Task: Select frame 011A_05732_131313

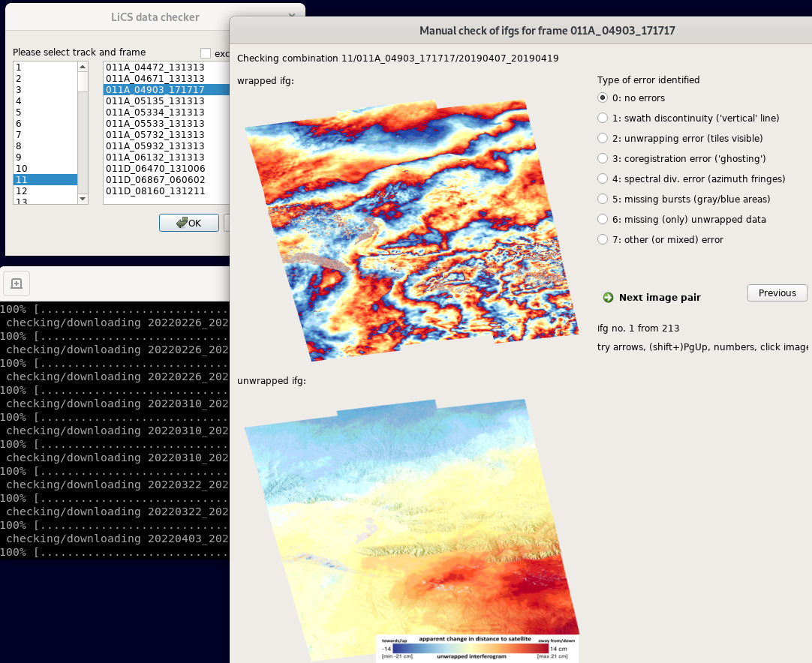Action: pyautogui.click(x=167, y=134)
